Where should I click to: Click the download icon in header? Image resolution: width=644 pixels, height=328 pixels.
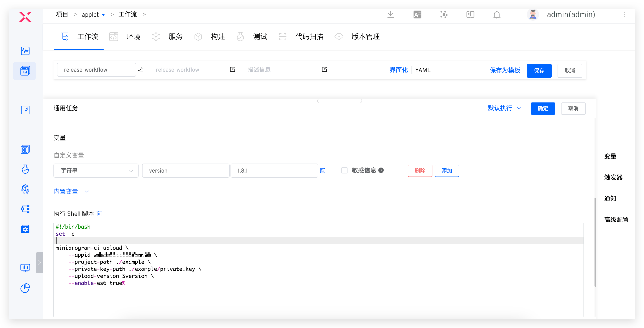click(x=390, y=15)
